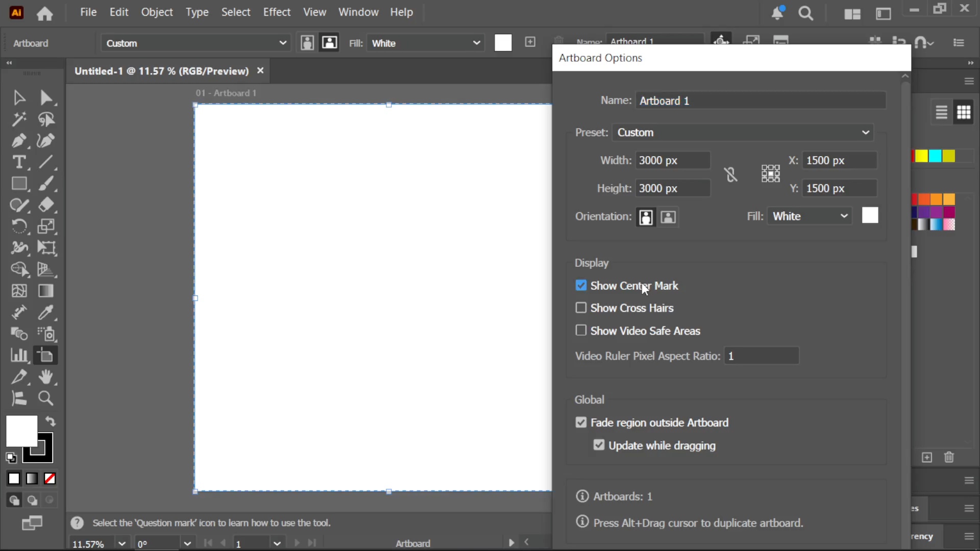The width and height of the screenshot is (980, 551).
Task: Open the Effect menu
Action: [x=277, y=12]
